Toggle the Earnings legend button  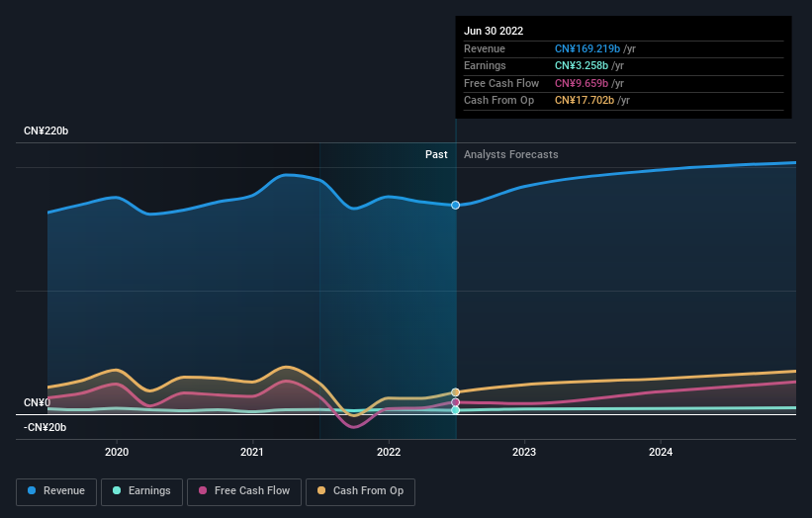tap(141, 491)
